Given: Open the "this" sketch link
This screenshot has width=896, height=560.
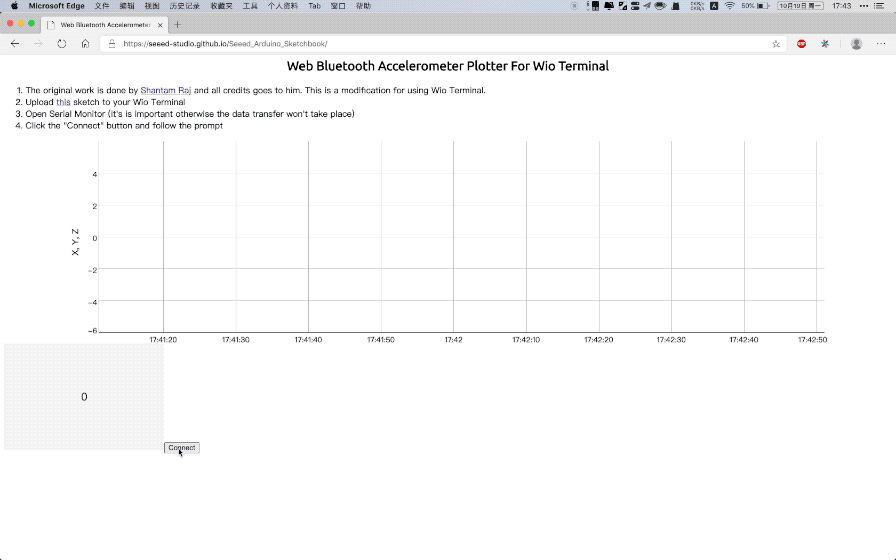Looking at the screenshot, I should point(63,102).
